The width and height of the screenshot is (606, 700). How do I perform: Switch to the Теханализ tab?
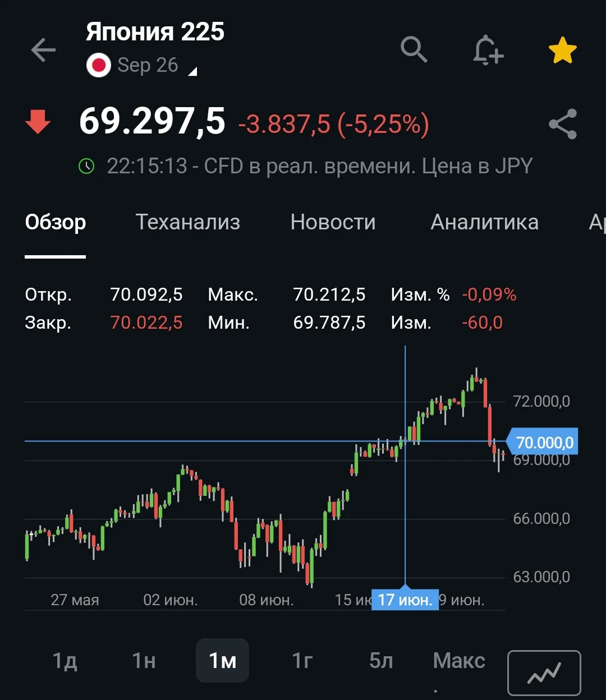188,222
